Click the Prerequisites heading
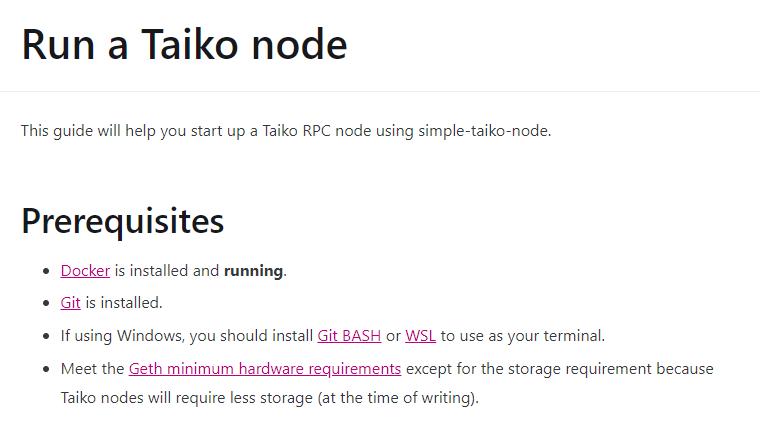This screenshot has height=437, width=760. (122, 221)
